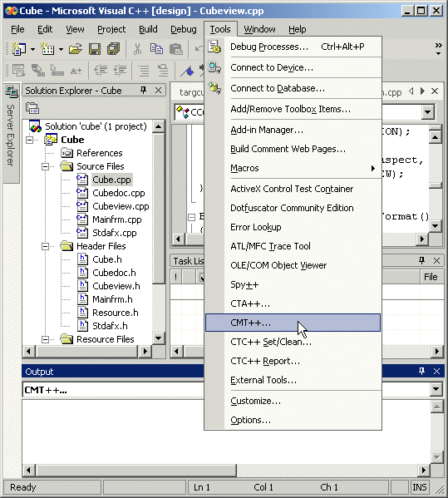Open the File menu
Viewport: 448px width, 498px height.
pyautogui.click(x=17, y=29)
